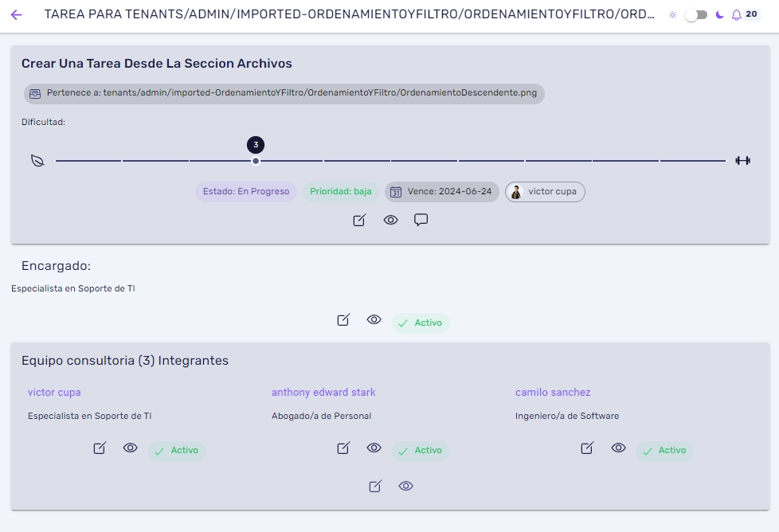Click the edit task pencil icon
This screenshot has height=532, width=779.
click(x=359, y=220)
